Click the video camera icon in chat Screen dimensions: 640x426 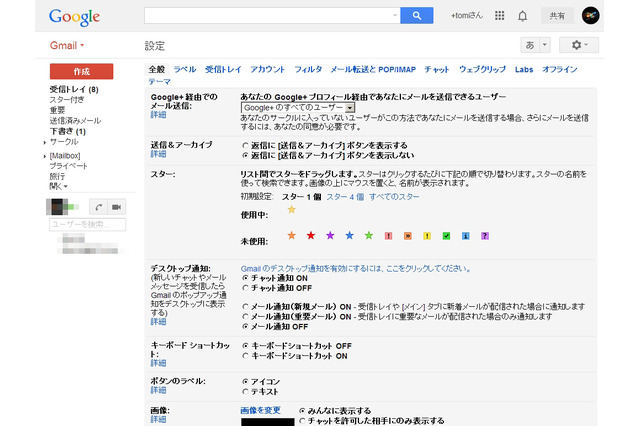click(x=117, y=207)
